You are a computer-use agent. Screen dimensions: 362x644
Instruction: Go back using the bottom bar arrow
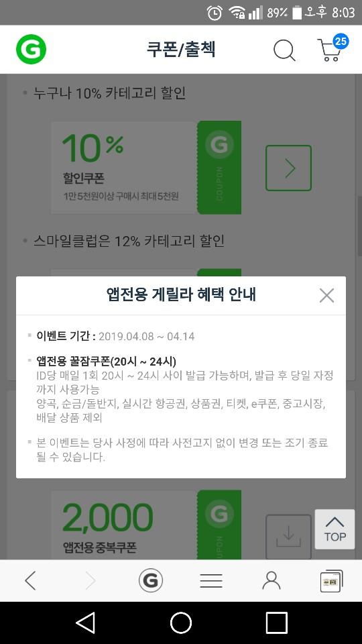coord(30,581)
